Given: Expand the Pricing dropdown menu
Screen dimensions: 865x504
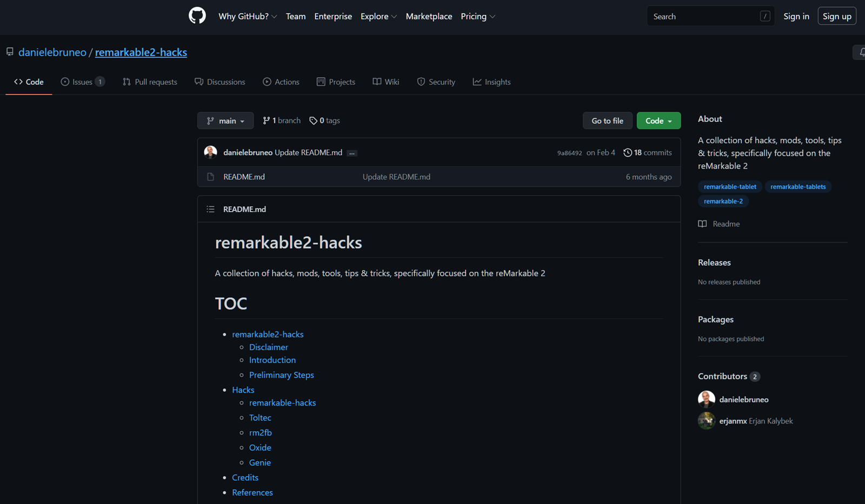Looking at the screenshot, I should (x=478, y=16).
